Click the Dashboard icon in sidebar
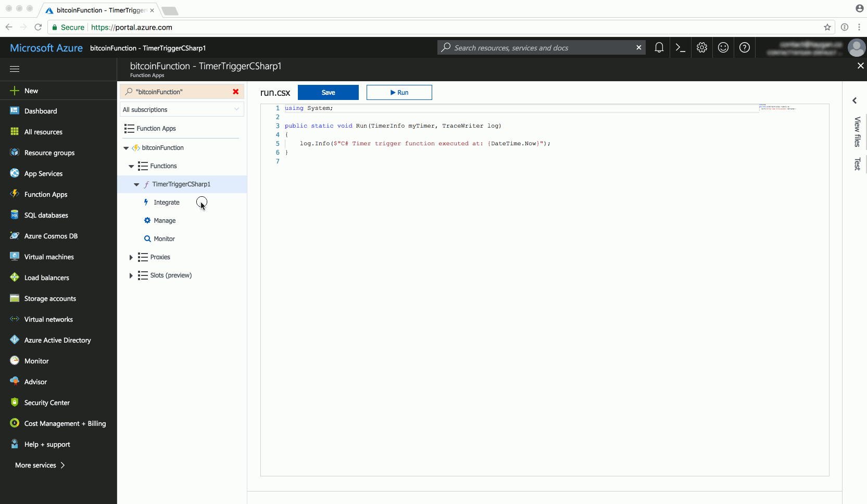This screenshot has height=504, width=867. (15, 111)
